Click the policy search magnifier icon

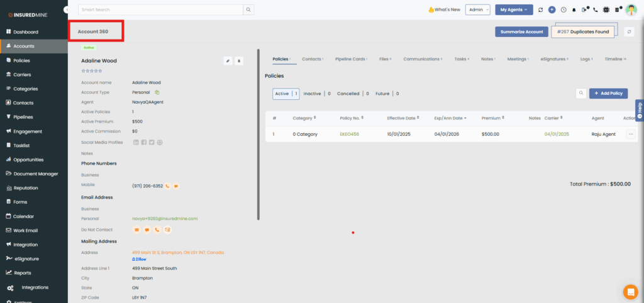[582, 93]
